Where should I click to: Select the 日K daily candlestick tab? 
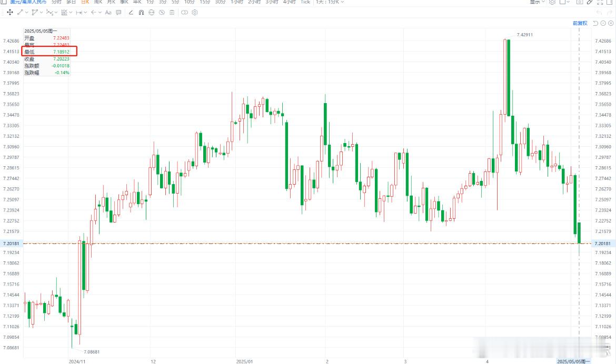[x=85, y=2]
